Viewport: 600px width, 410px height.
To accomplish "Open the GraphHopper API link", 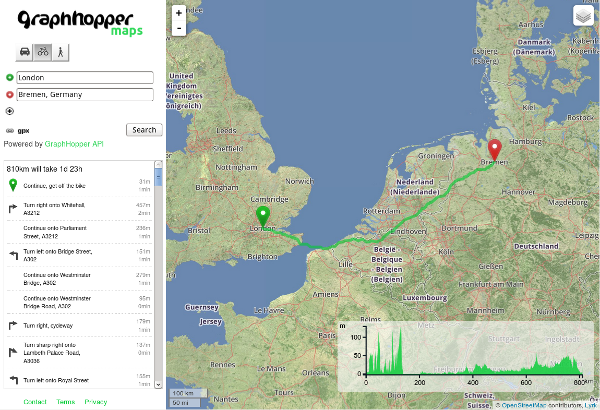I will [74, 144].
